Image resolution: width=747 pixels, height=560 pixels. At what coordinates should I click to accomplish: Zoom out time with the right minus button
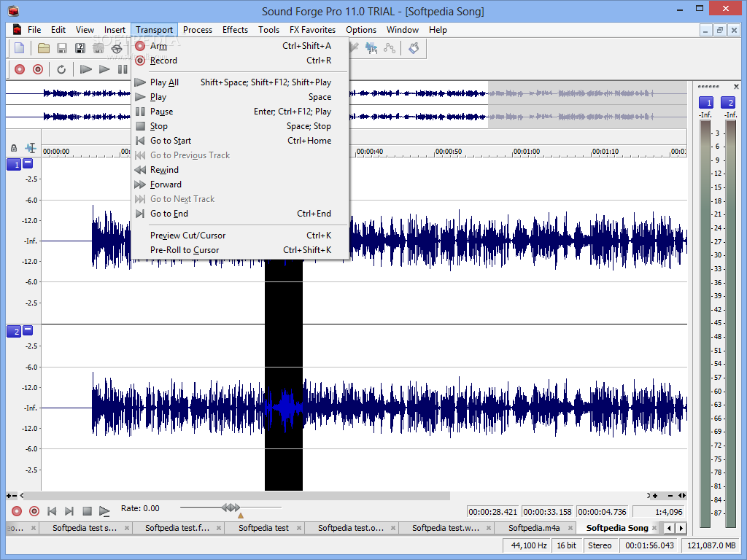click(670, 496)
